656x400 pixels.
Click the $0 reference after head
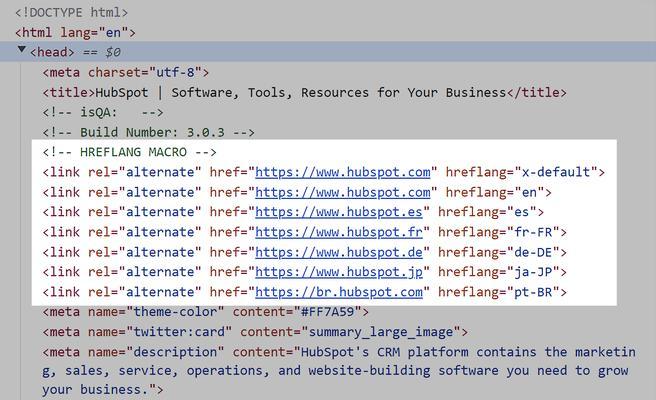113,52
